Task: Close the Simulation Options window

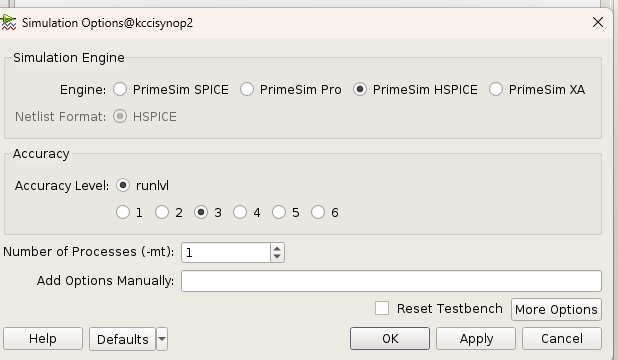Action: pyautogui.click(x=598, y=22)
